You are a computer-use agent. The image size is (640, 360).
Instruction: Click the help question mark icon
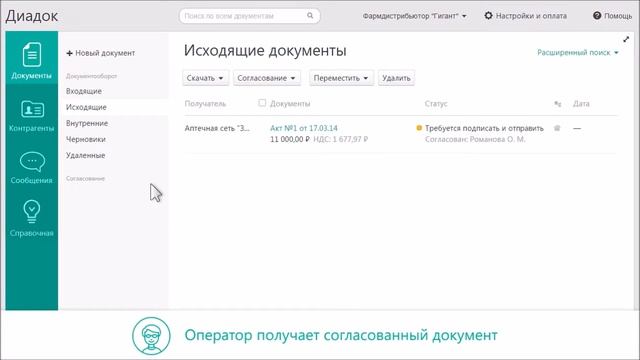pos(597,16)
